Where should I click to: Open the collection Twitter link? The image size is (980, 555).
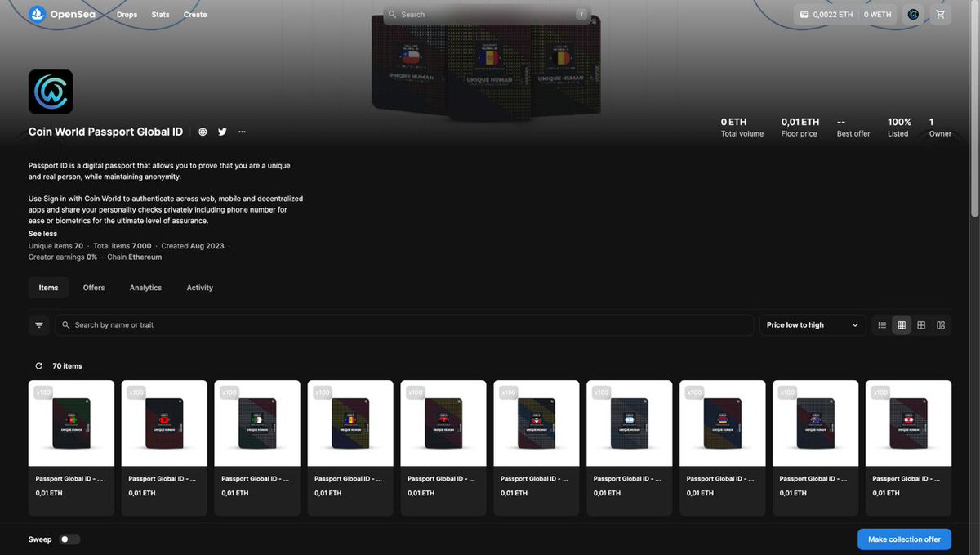(222, 132)
